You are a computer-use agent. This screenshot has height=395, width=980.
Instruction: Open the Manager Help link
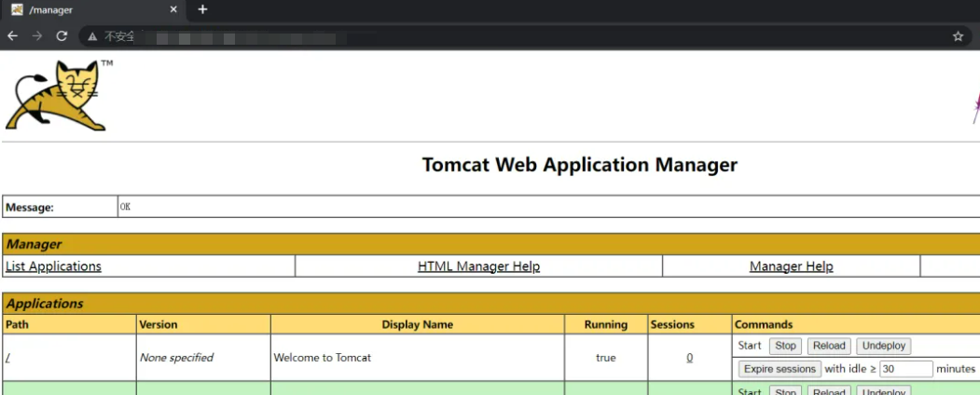[x=792, y=266]
